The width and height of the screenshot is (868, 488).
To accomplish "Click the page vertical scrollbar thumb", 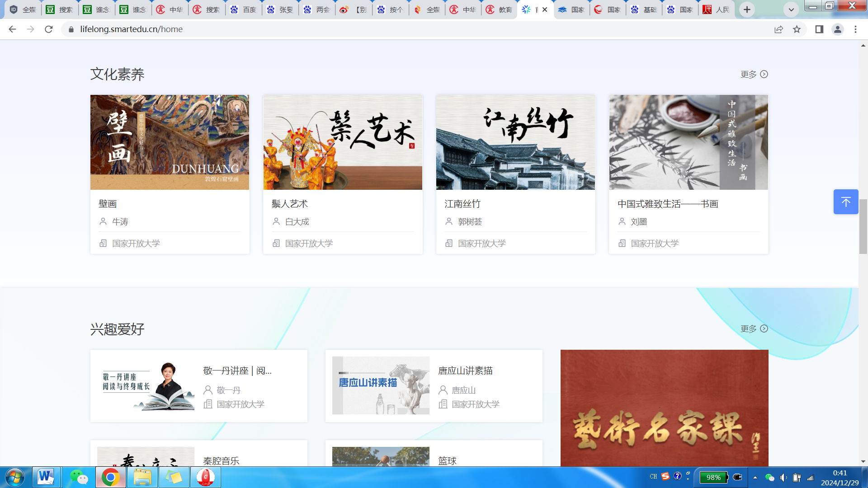I will point(863,226).
